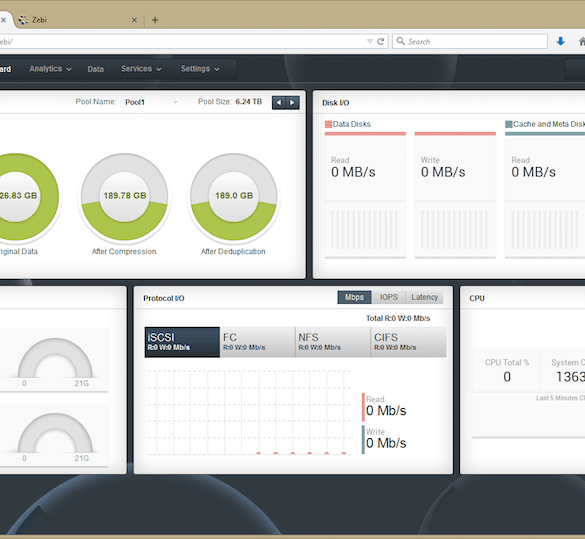Screen dimensions: 585x539
Task: Select the FC protocol tab
Action: 257,342
